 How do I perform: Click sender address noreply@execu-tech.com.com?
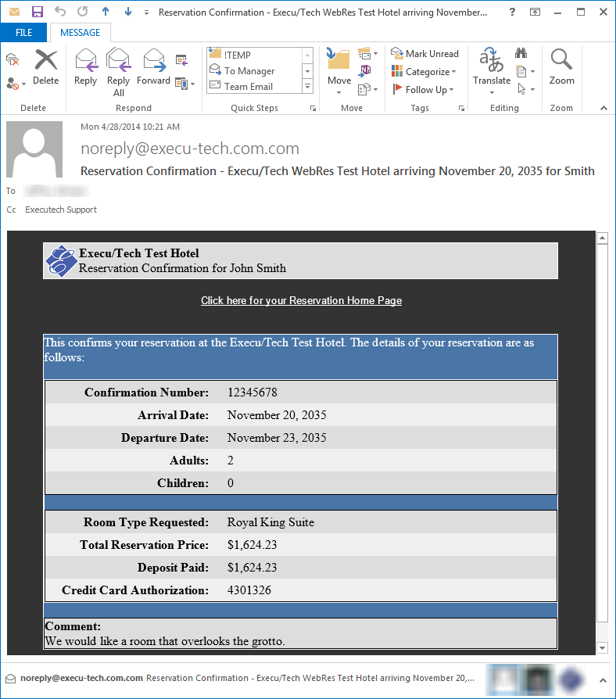click(x=190, y=149)
